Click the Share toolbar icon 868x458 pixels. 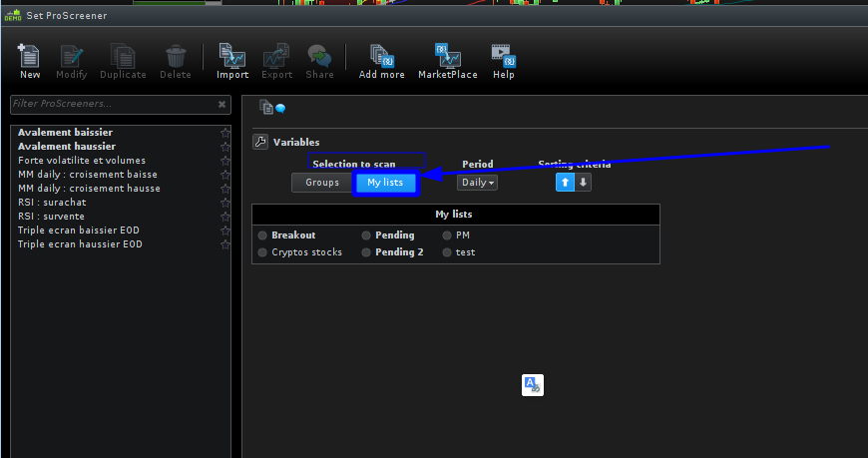coord(319,62)
